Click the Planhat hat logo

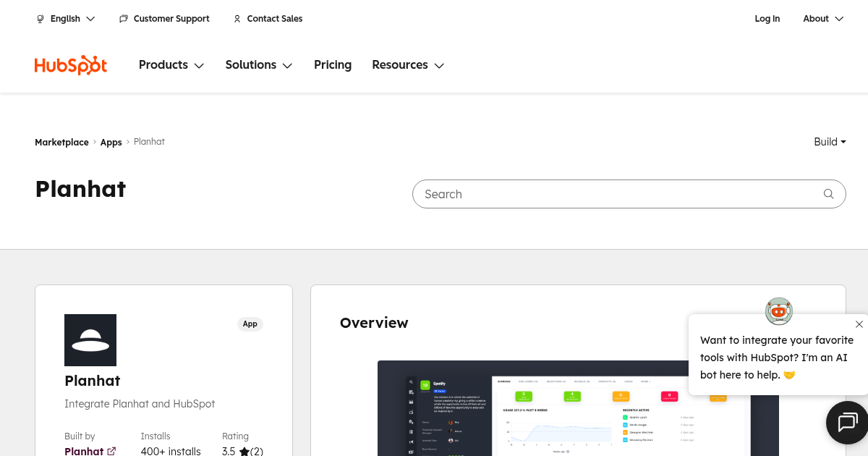tap(90, 340)
